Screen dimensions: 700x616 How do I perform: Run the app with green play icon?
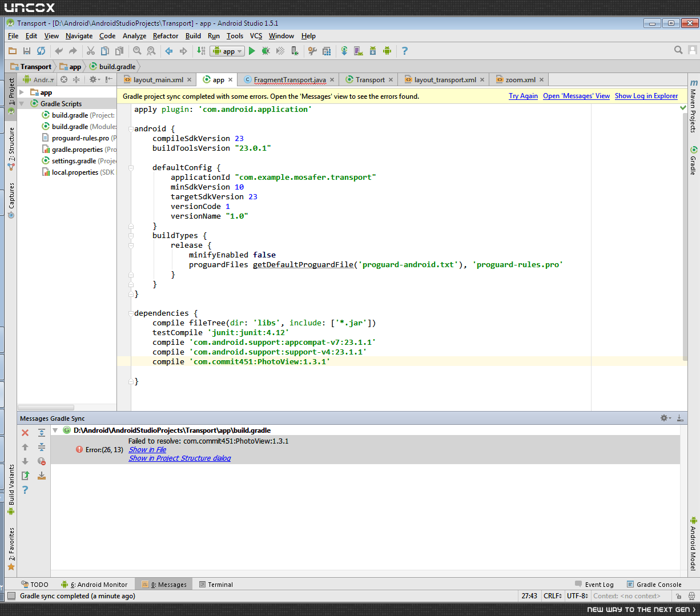(252, 51)
